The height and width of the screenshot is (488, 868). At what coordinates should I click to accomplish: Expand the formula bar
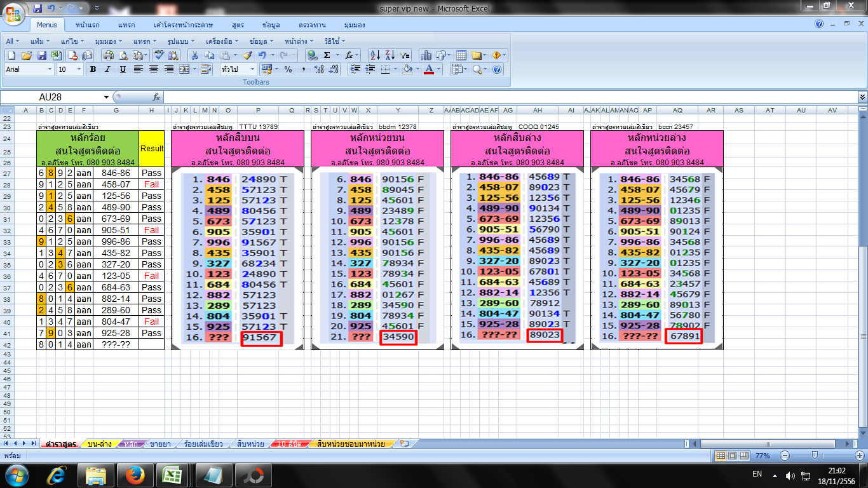(x=862, y=97)
